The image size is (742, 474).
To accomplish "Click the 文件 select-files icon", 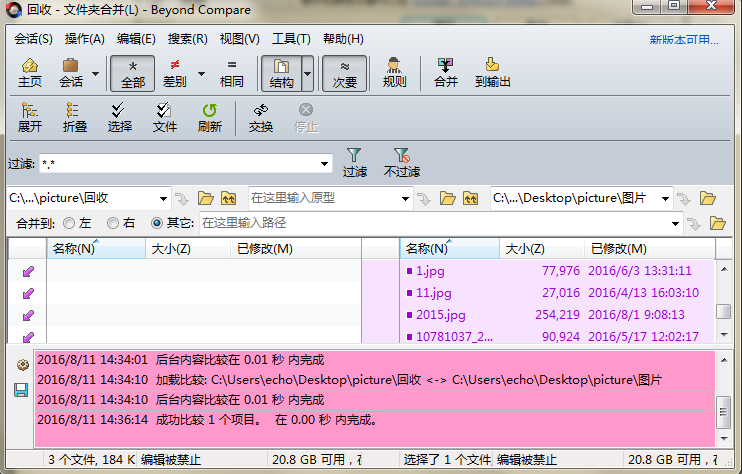I will point(165,118).
